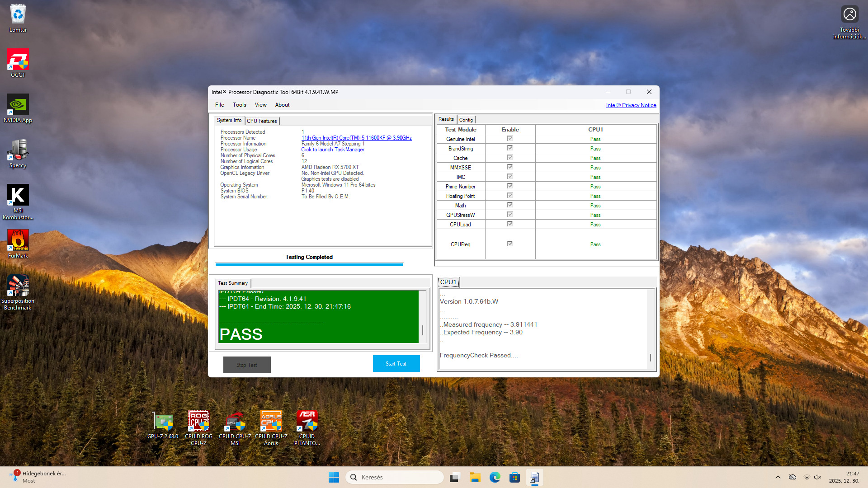Screen dimensions: 868x488
Task: Toggle the Prime Number enable checkbox
Action: click(509, 186)
